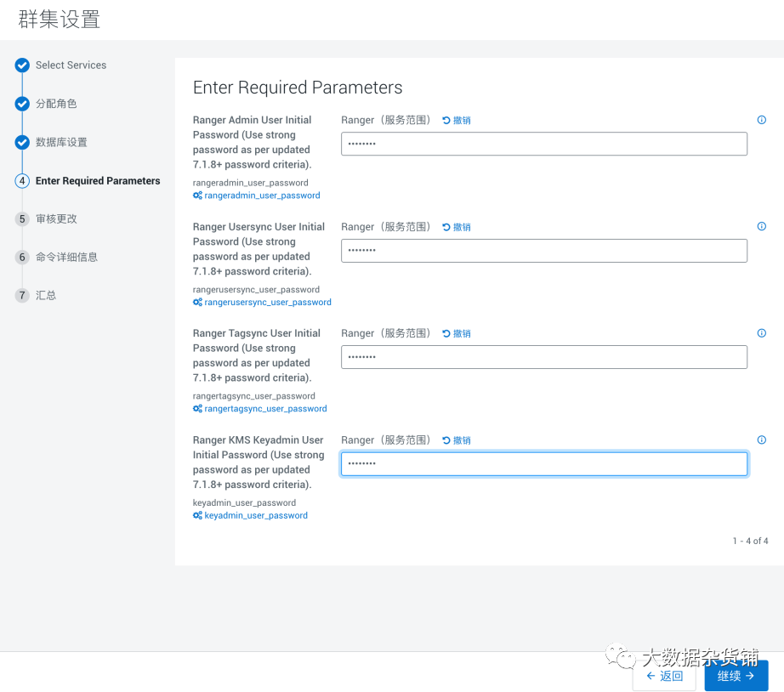Undo Ranger Usersync password via 撤销
784x692 pixels.
coord(457,227)
